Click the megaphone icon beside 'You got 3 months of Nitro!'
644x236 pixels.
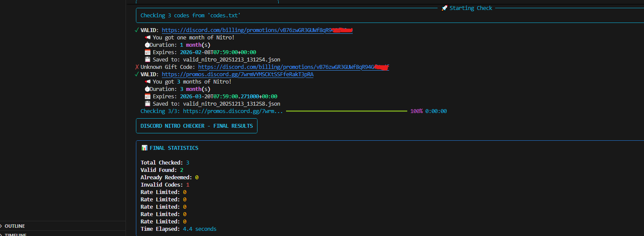pos(148,82)
